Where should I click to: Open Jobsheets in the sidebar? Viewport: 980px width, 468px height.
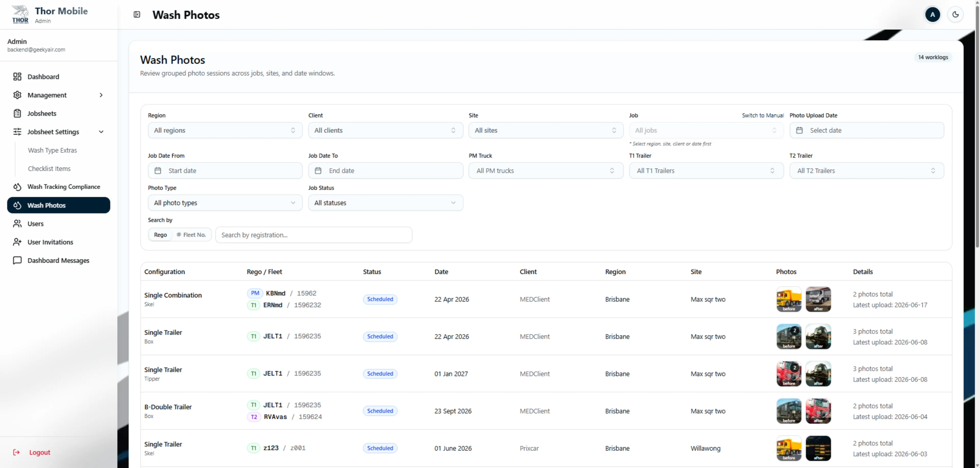[x=59, y=113]
